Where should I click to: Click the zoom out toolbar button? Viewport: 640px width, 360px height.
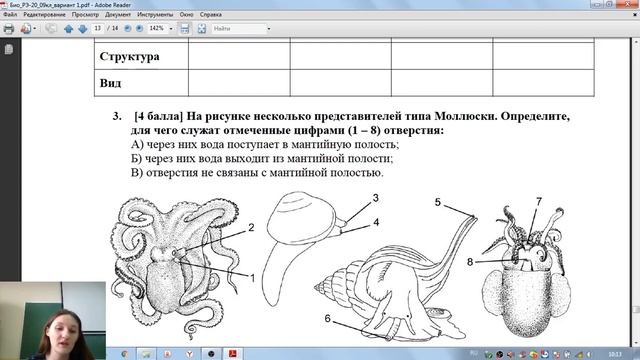pyautogui.click(x=128, y=28)
